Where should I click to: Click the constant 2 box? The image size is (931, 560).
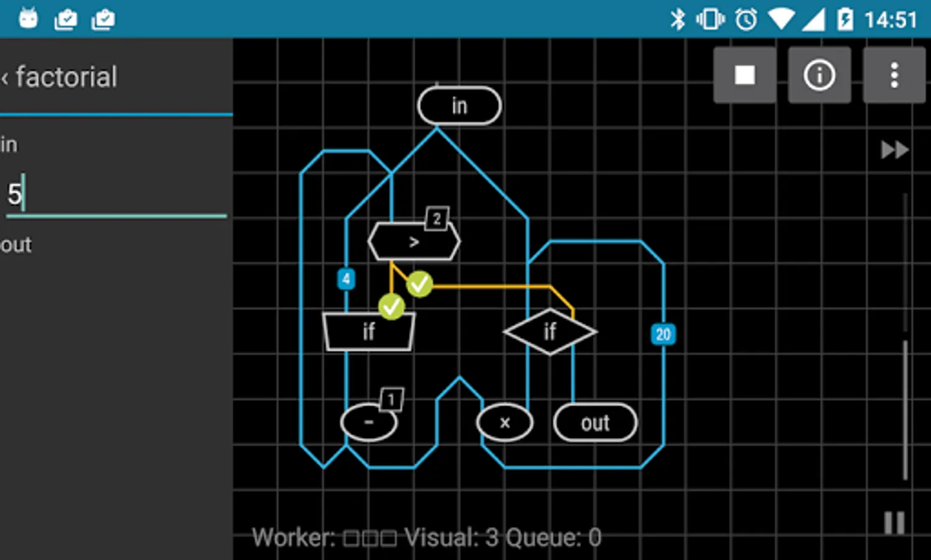pyautogui.click(x=437, y=218)
